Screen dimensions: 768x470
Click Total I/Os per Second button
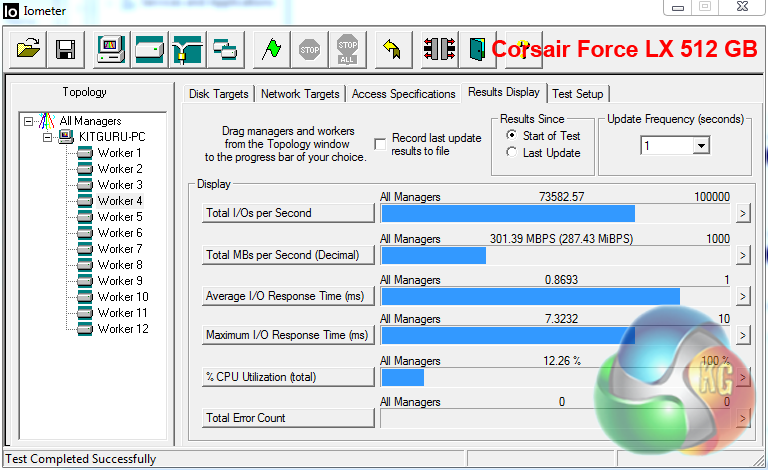click(x=288, y=213)
